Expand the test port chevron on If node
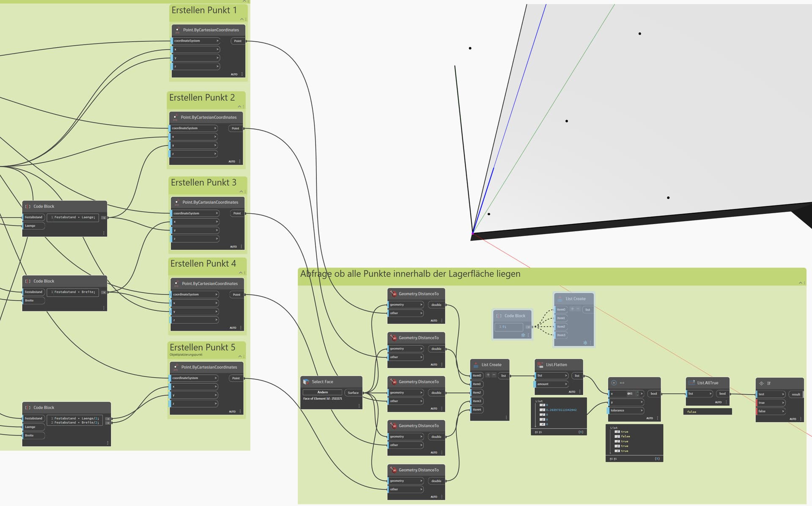 click(783, 394)
